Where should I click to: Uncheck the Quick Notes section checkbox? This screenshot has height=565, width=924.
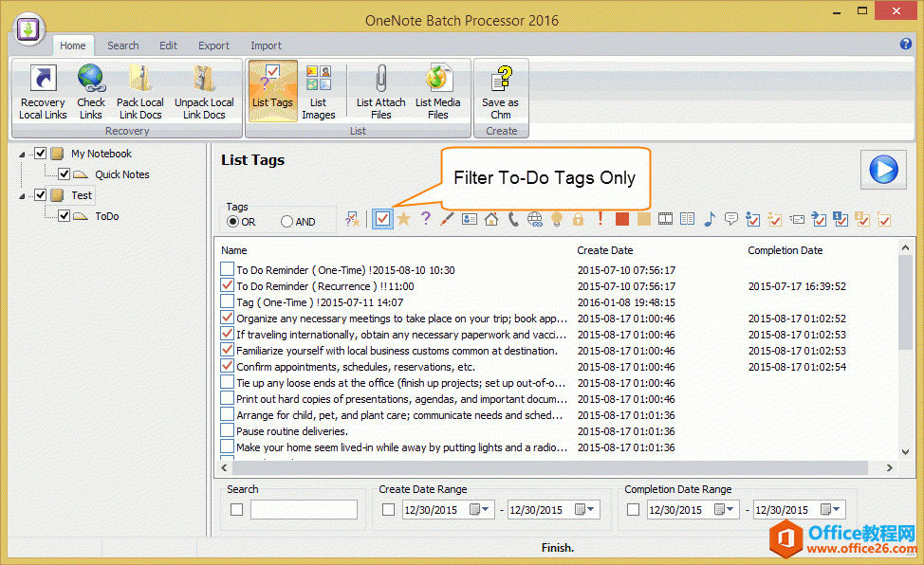click(64, 174)
